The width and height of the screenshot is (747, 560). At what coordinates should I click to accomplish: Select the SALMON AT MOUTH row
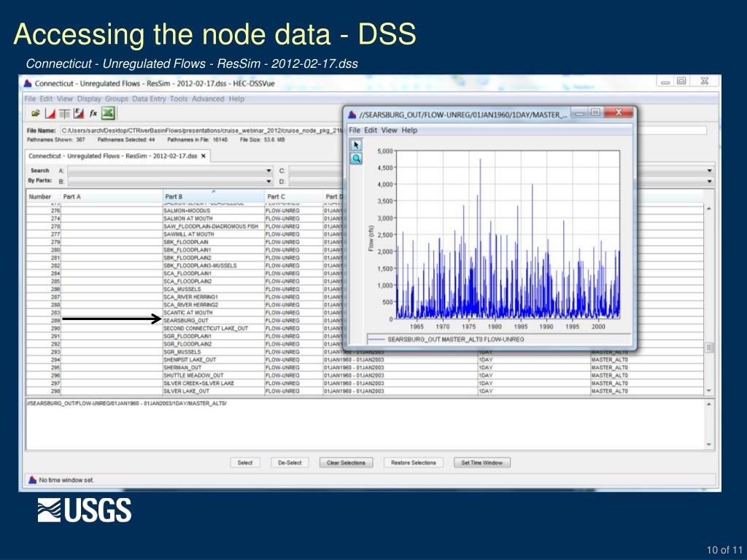tap(365, 218)
